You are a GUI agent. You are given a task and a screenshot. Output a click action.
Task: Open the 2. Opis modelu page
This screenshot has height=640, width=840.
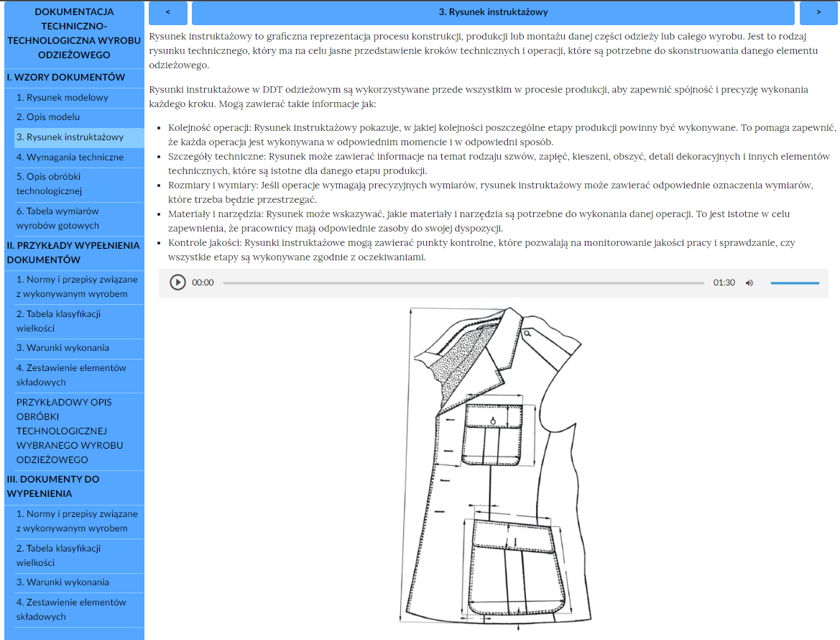tap(48, 116)
